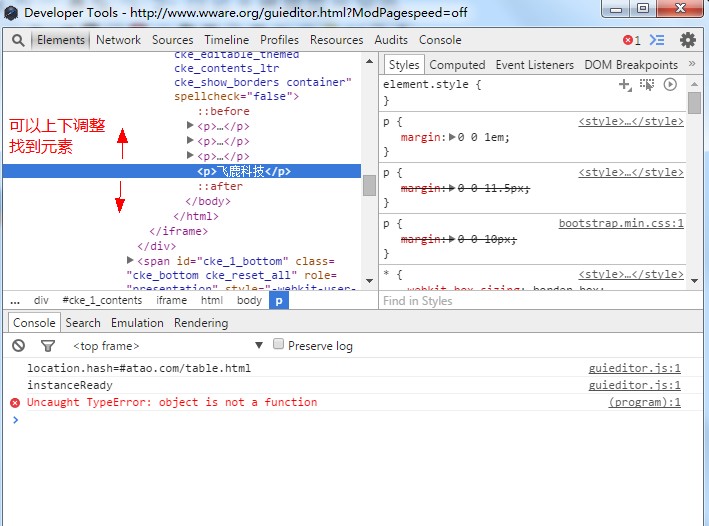The width and height of the screenshot is (709, 526).
Task: Open the settings gear icon
Action: [x=687, y=40]
